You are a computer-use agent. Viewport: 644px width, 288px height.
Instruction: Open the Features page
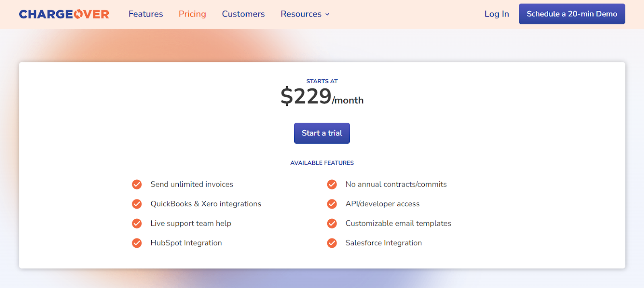pos(146,14)
